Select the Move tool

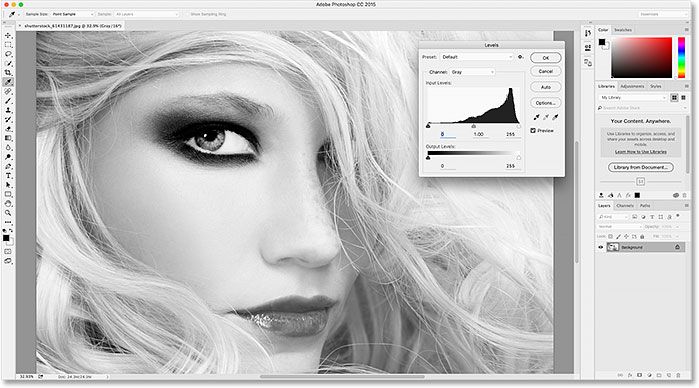pos(8,35)
